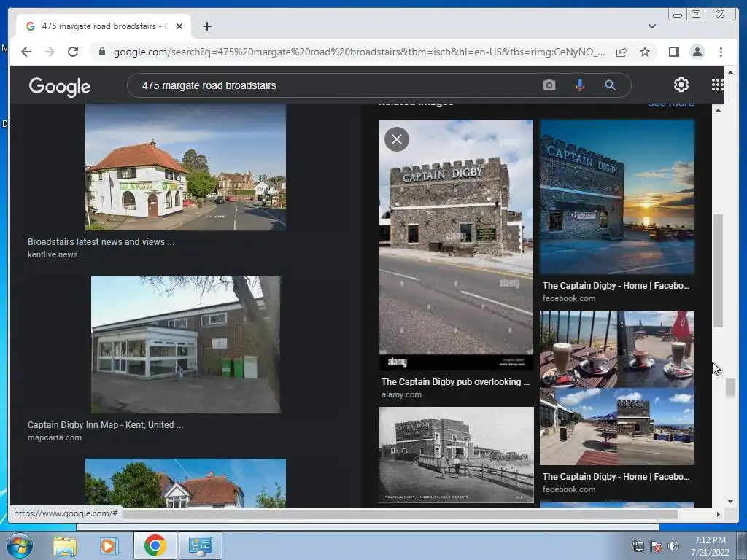Screen dimensions: 747x560
Task: Visit mapcarta.com source link
Action: coord(54,437)
